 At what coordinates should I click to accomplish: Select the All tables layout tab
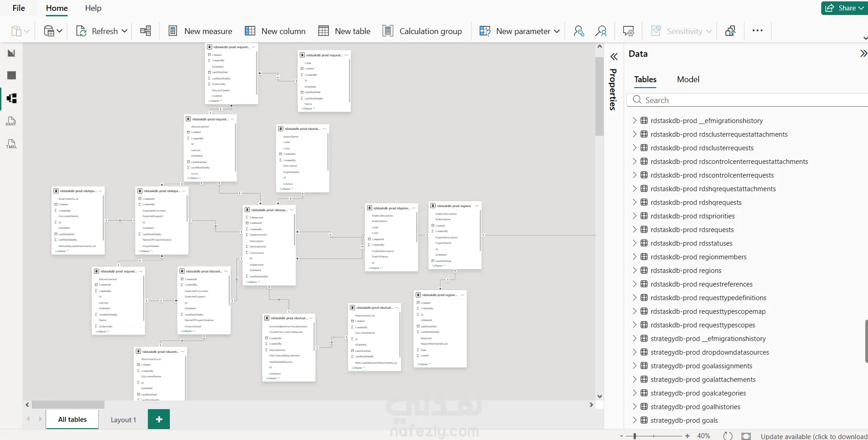click(x=72, y=419)
